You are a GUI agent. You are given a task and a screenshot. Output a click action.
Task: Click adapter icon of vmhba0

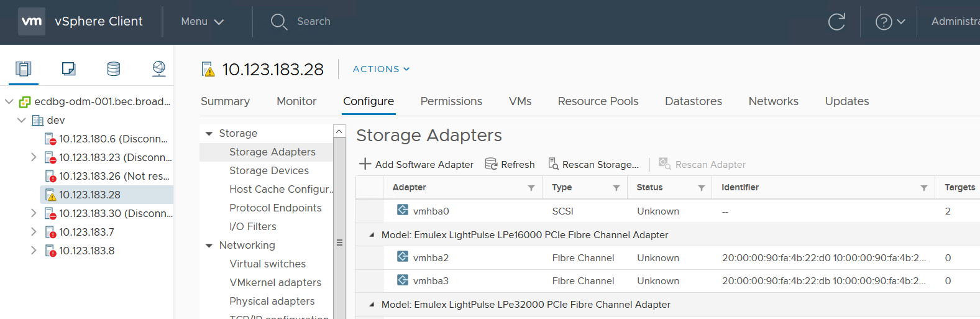coord(403,210)
